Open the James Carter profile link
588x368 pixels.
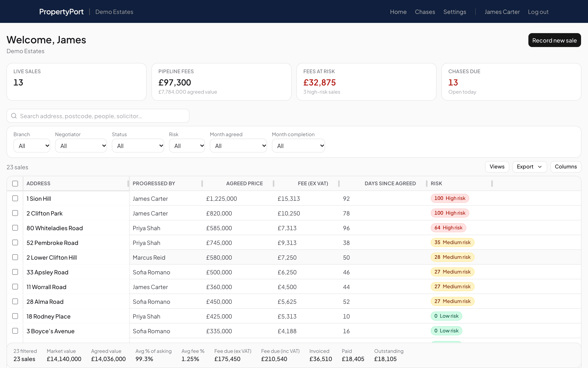[502, 12]
